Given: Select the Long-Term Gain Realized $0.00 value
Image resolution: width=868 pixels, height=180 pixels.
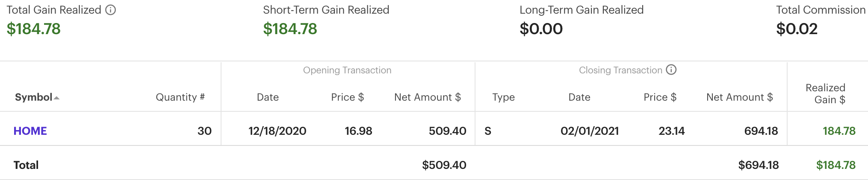Looking at the screenshot, I should 541,29.
